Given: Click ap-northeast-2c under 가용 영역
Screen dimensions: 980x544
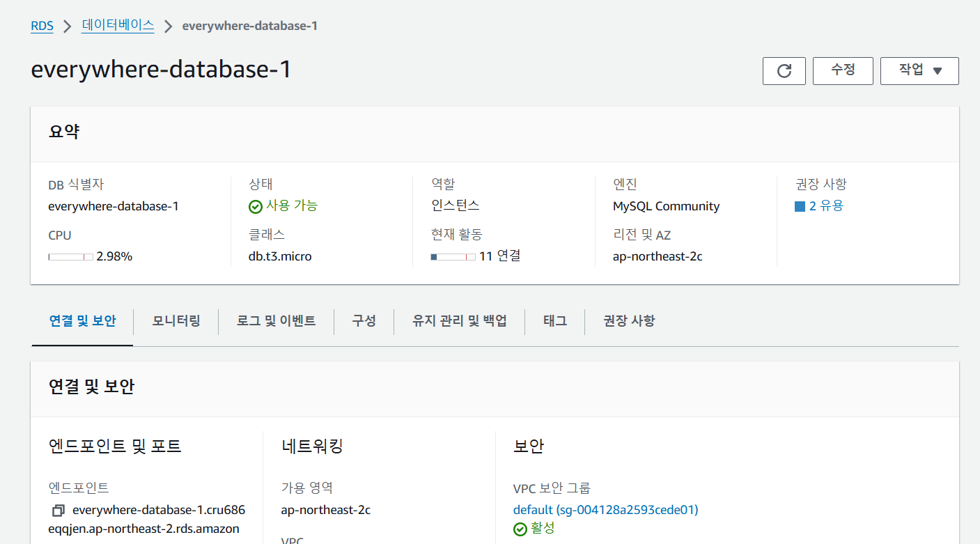Looking at the screenshot, I should pos(325,510).
